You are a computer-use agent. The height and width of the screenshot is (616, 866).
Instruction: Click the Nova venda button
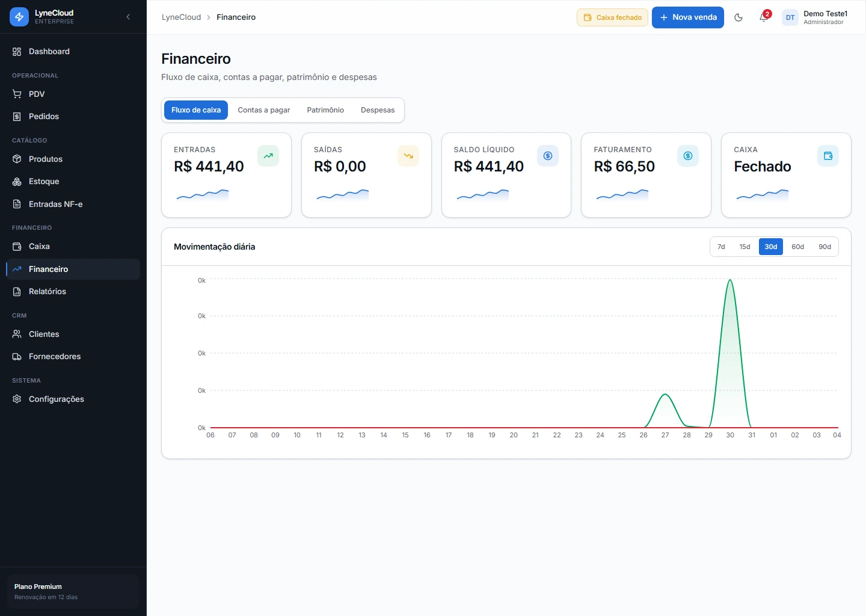coord(688,17)
